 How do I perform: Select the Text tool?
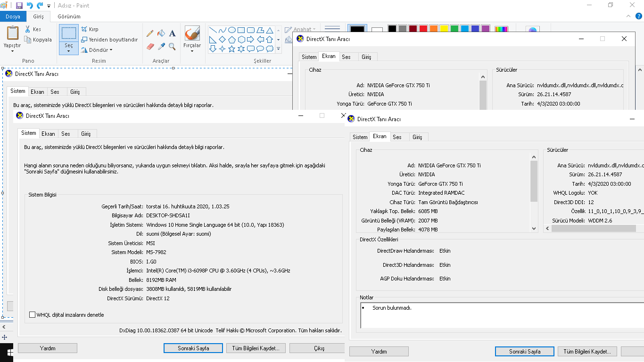(173, 33)
